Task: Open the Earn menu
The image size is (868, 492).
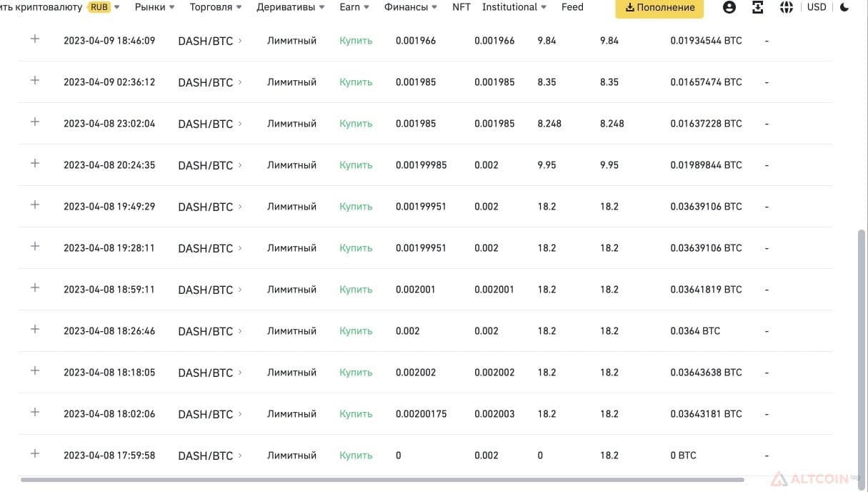Action: 354,7
